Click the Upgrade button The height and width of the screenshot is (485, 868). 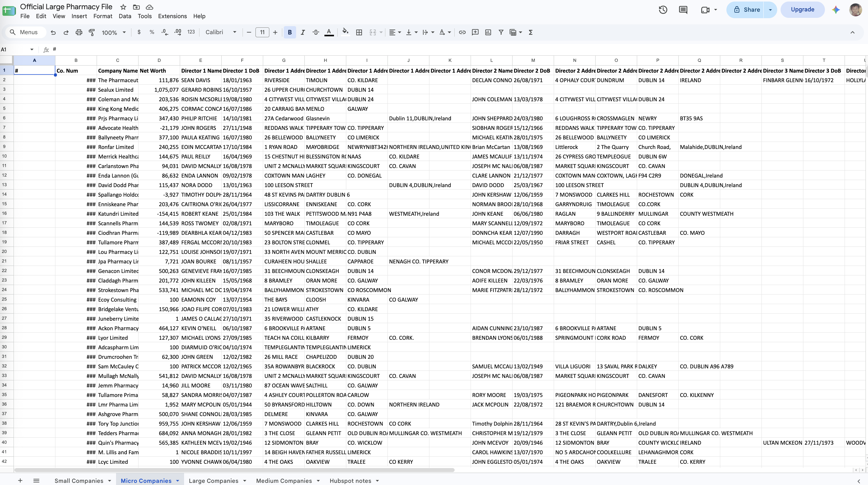click(x=802, y=10)
